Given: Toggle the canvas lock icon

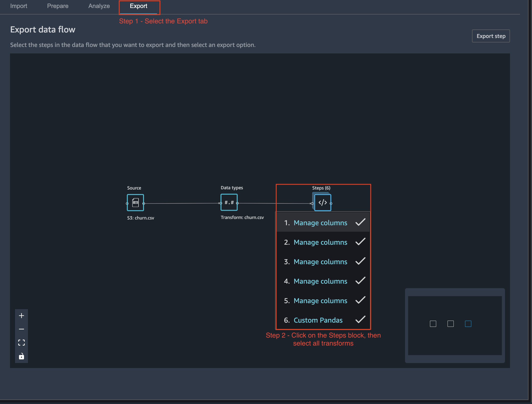Looking at the screenshot, I should click(x=21, y=356).
